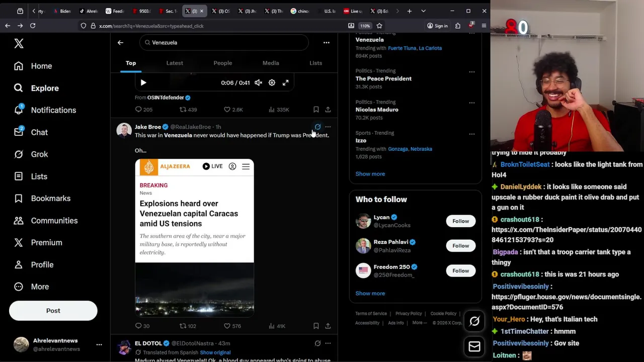This screenshot has height=362, width=644.
Task: Share Jake Broe post
Action: 328,326
